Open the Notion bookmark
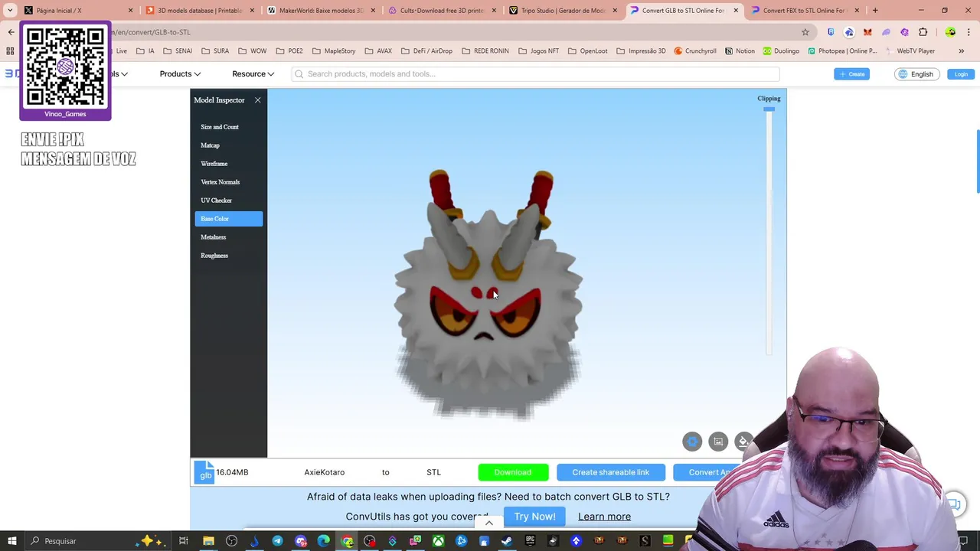Viewport: 980px width, 551px height. point(740,51)
